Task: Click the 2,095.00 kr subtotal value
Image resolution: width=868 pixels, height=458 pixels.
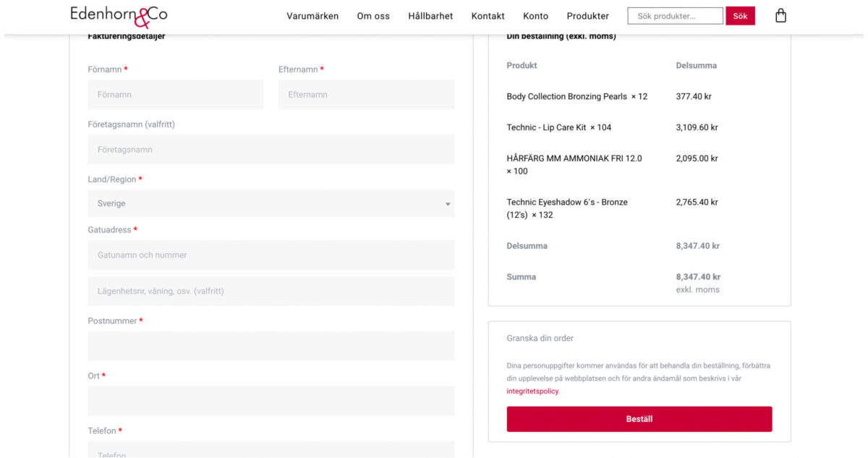Action: pos(697,158)
